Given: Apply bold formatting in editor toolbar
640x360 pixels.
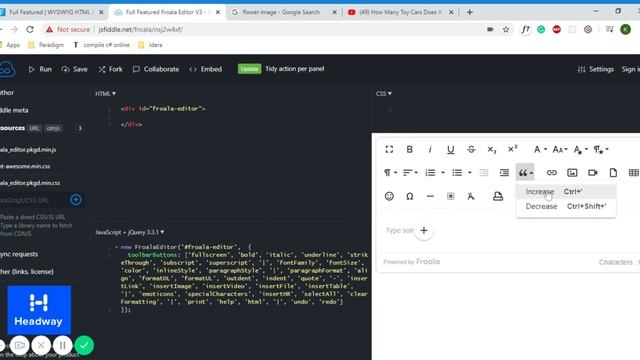Looking at the screenshot, I should [x=409, y=149].
